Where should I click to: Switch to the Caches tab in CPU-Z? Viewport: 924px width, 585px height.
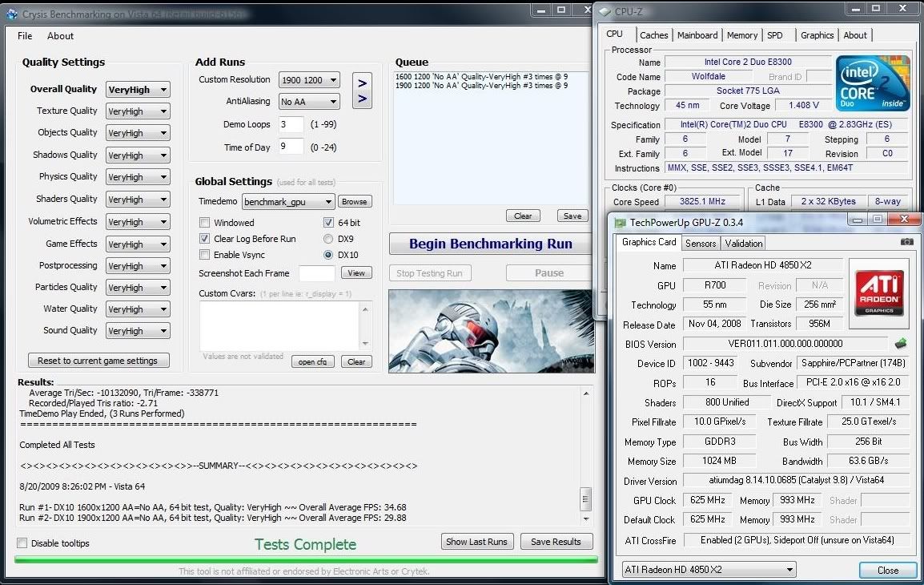coord(653,35)
